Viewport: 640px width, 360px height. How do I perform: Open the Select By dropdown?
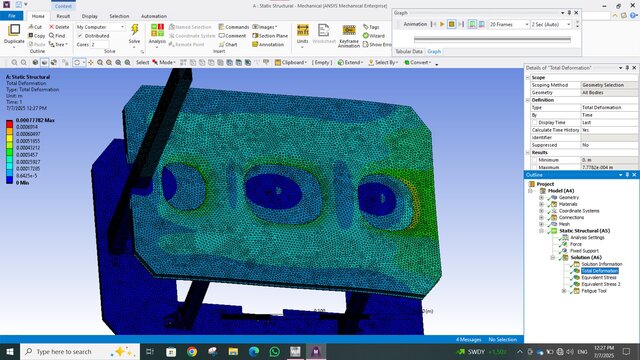click(x=383, y=62)
